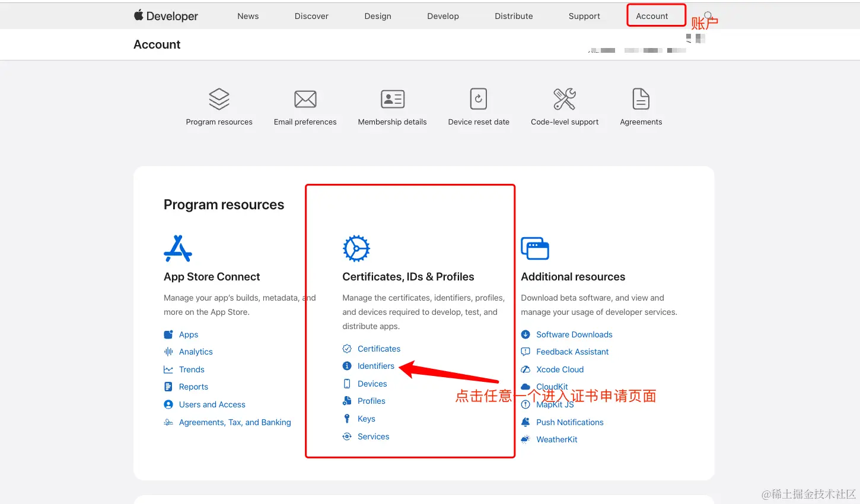The width and height of the screenshot is (860, 504).
Task: Open the Xcode Cloud link
Action: [x=560, y=369]
